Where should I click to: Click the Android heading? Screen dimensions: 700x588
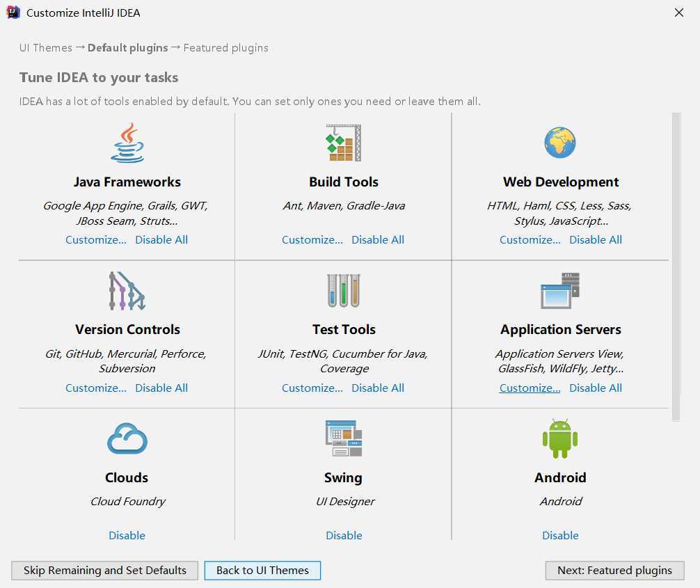560,478
